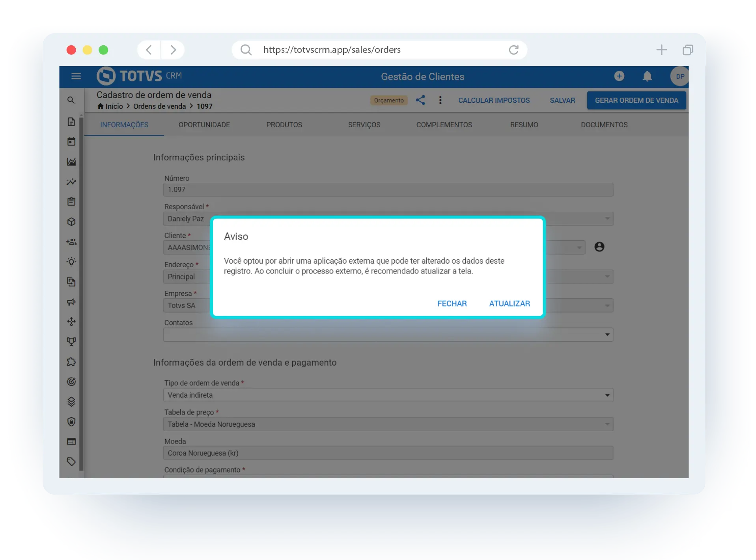Go to Ordens de venda breadcrumb
The image size is (756, 560).
[159, 106]
